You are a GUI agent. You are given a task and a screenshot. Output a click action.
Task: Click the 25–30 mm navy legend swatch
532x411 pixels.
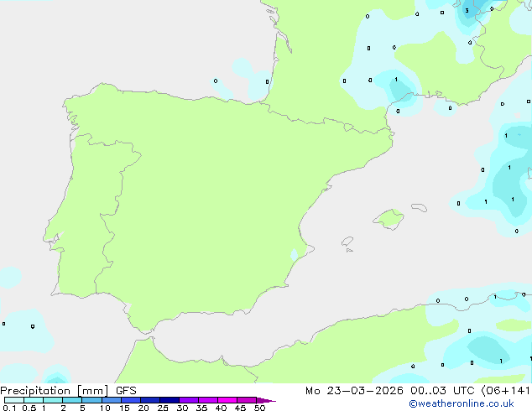(x=170, y=400)
